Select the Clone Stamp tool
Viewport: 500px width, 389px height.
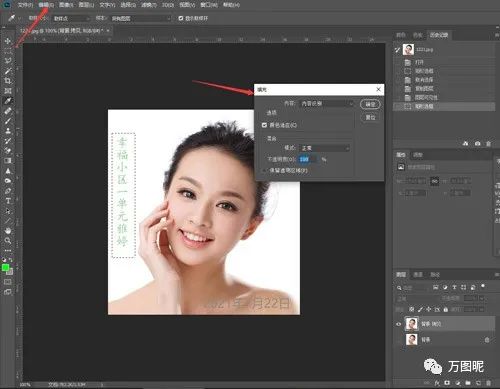8,131
